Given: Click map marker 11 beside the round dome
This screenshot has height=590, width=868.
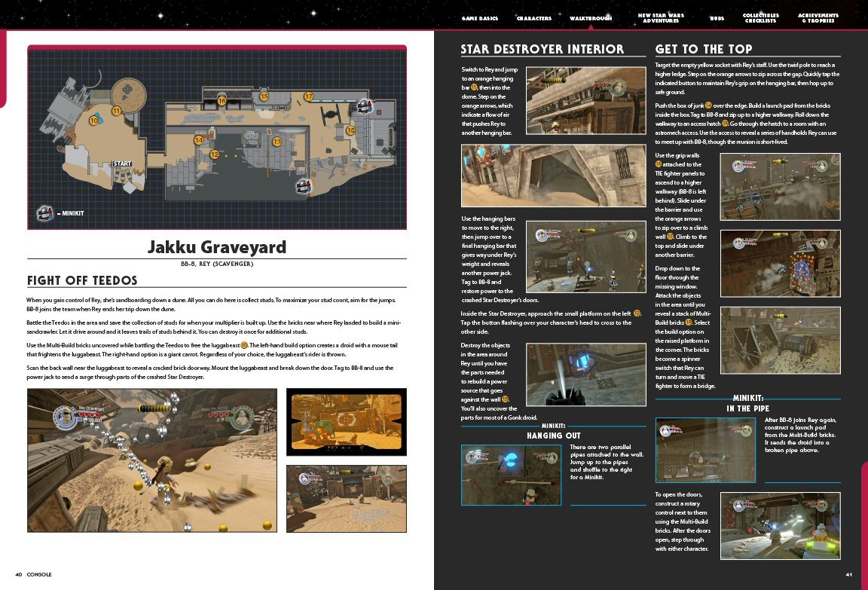Looking at the screenshot, I should coord(117,111).
